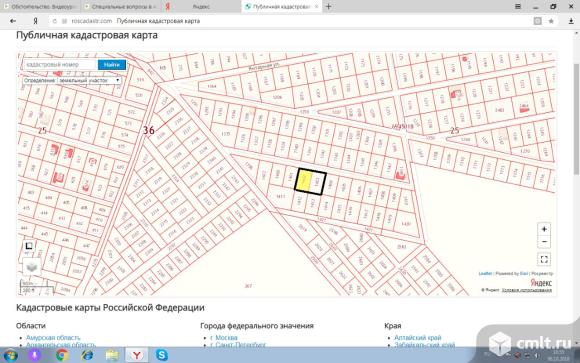Zoom out the map with minus button
Image resolution: width=580 pixels, height=363 pixels.
(x=544, y=242)
